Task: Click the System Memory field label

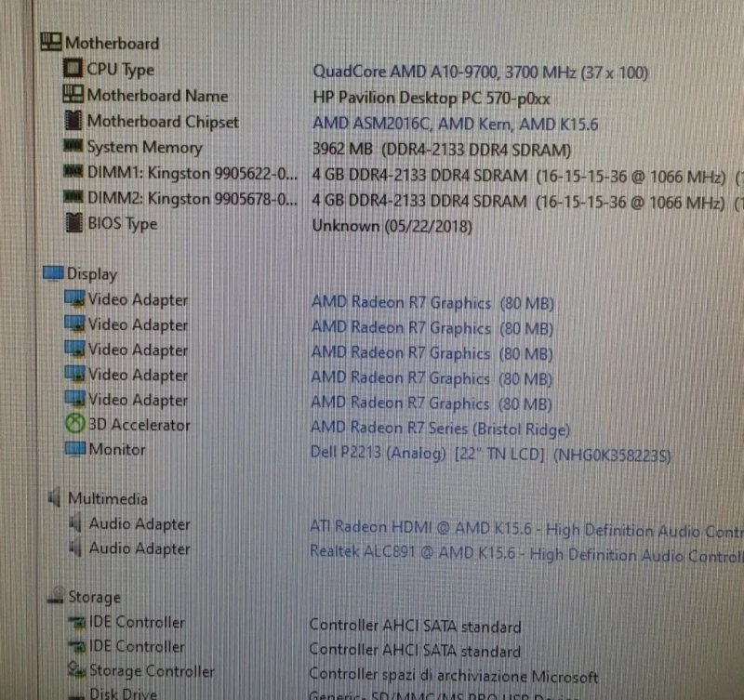Action: [x=145, y=148]
